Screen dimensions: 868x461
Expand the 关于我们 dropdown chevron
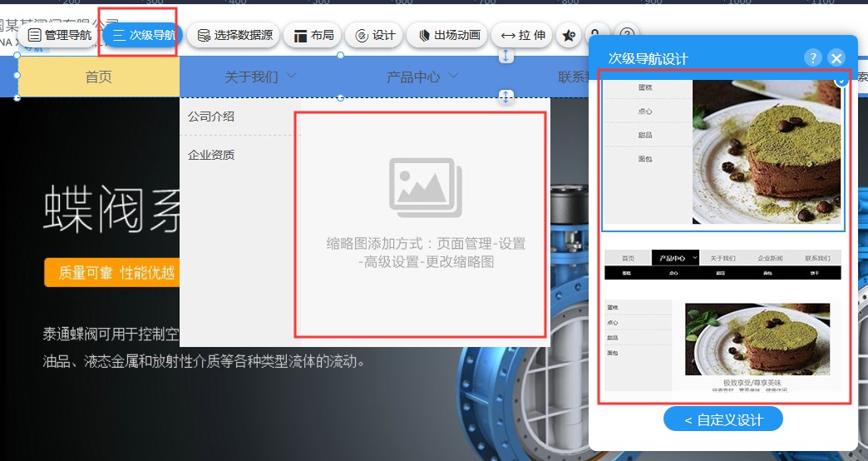[291, 76]
